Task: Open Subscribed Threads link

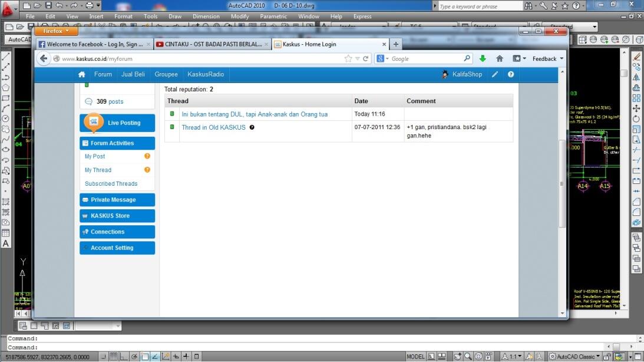Action: coord(111,184)
